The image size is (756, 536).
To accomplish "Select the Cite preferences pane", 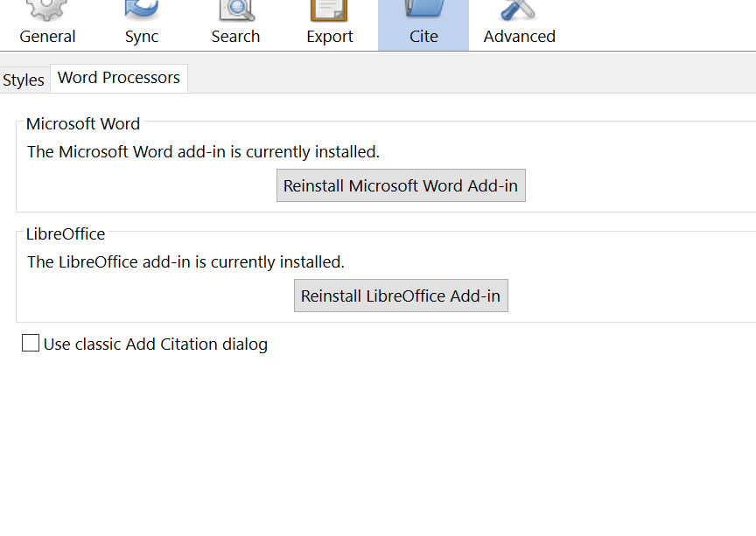I will [423, 25].
